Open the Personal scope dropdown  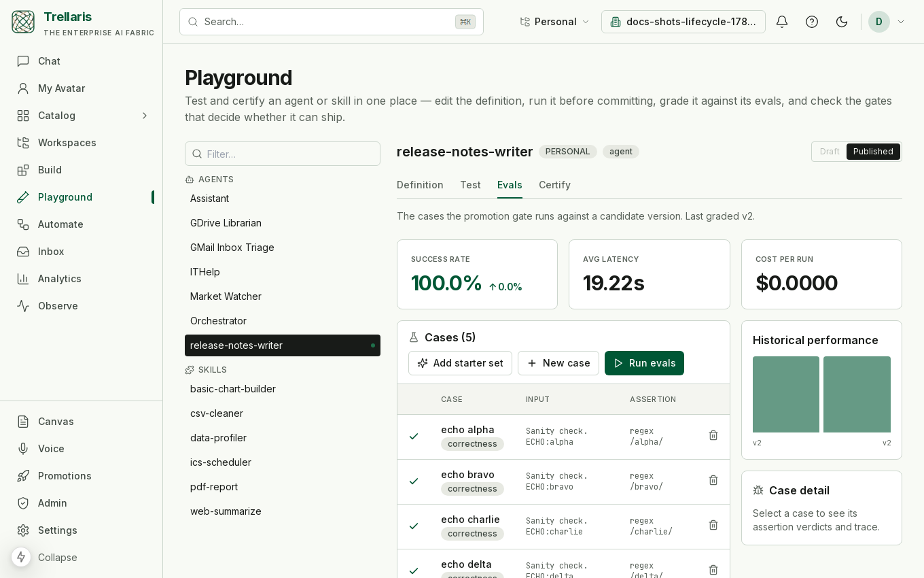554,22
